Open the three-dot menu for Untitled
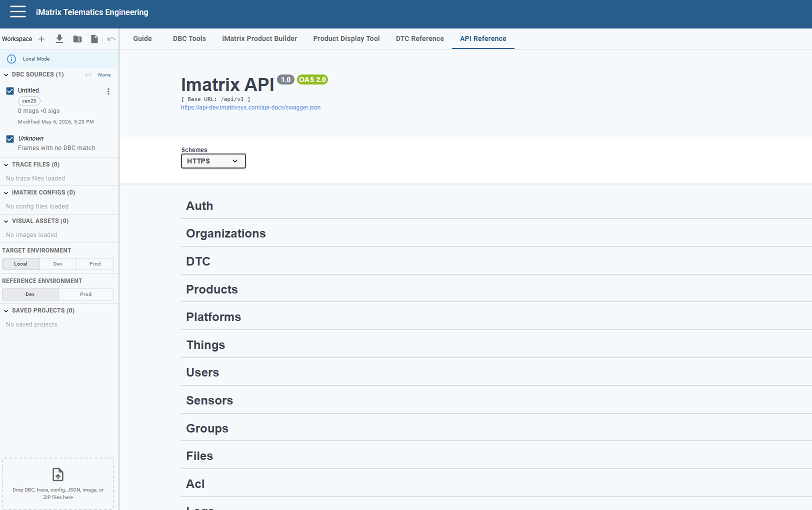Image resolution: width=812 pixels, height=510 pixels. click(x=108, y=91)
